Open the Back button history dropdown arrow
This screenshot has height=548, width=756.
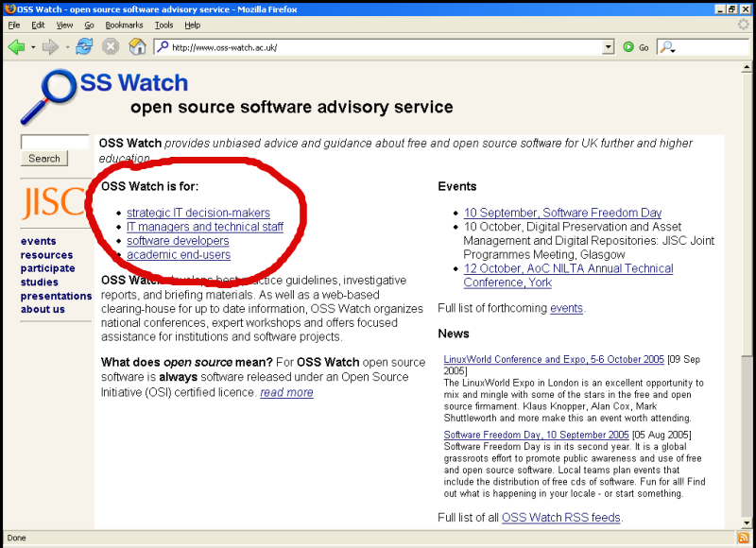[x=33, y=47]
